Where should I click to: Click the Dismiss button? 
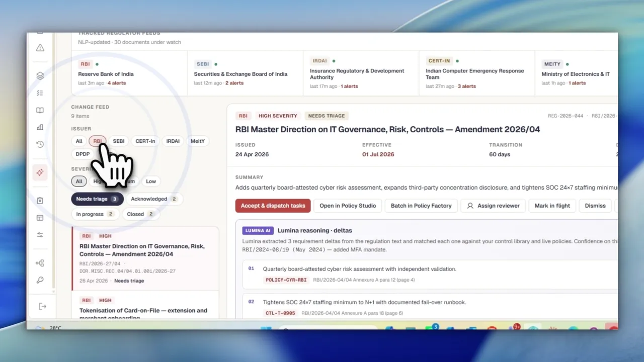pos(595,206)
